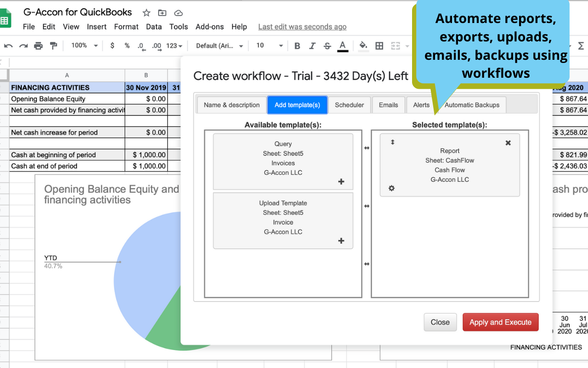Image resolution: width=588 pixels, height=368 pixels.
Task: Click the undo arrow in toolbar
Action: coord(8,46)
